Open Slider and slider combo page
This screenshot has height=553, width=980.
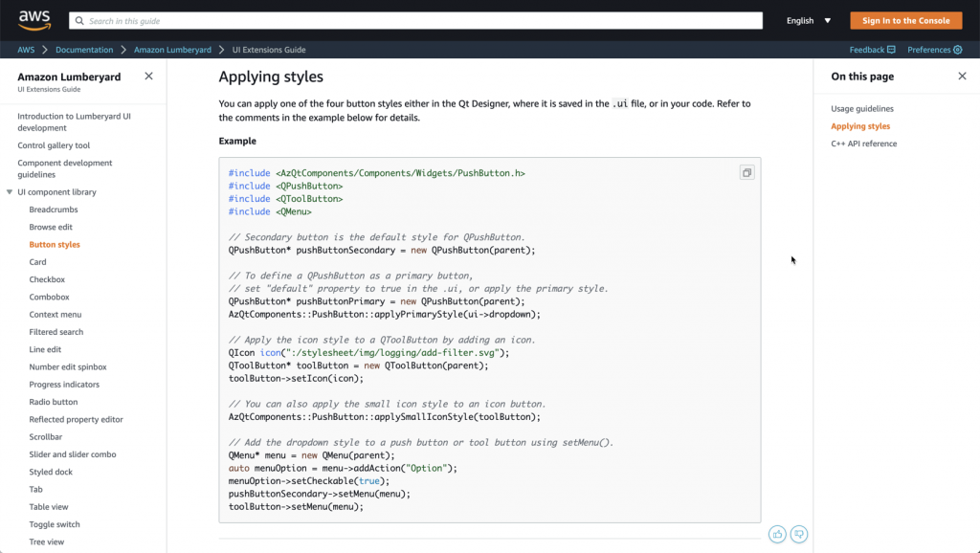coord(73,454)
